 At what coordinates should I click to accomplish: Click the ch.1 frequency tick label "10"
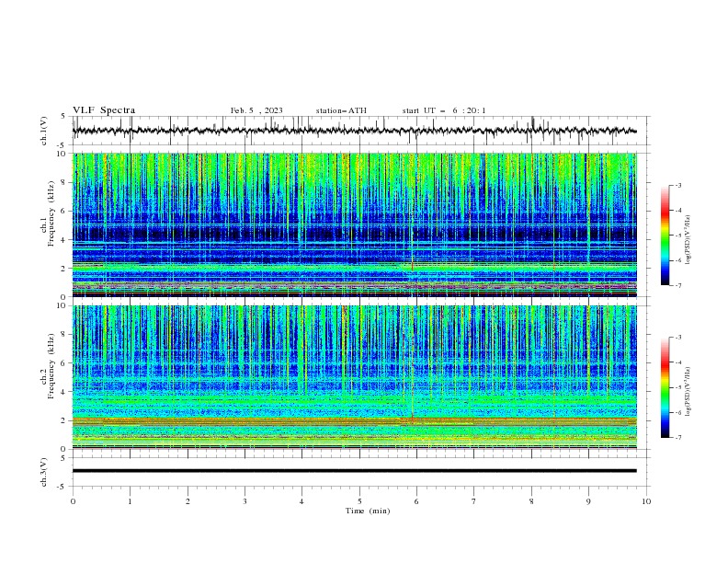coord(62,154)
